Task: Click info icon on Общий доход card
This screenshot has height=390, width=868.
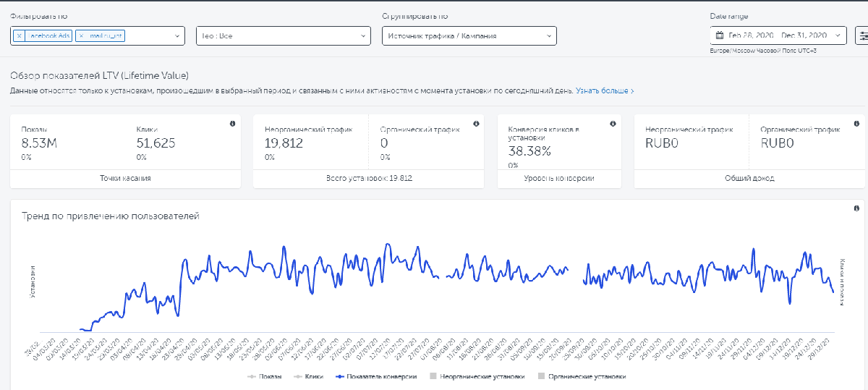Action: pos(855,124)
